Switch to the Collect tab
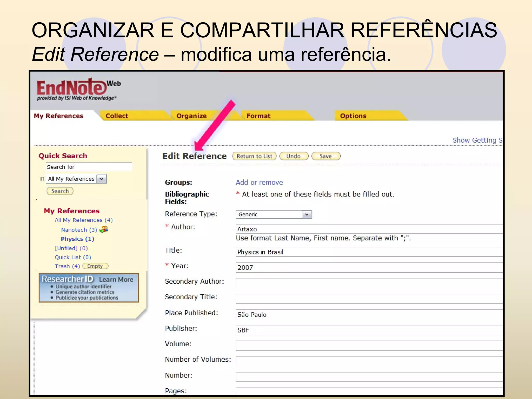The height and width of the screenshot is (399, 532). pos(117,116)
